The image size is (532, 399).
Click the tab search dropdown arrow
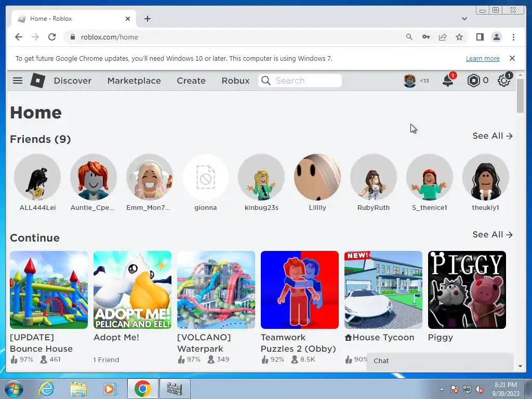[464, 19]
